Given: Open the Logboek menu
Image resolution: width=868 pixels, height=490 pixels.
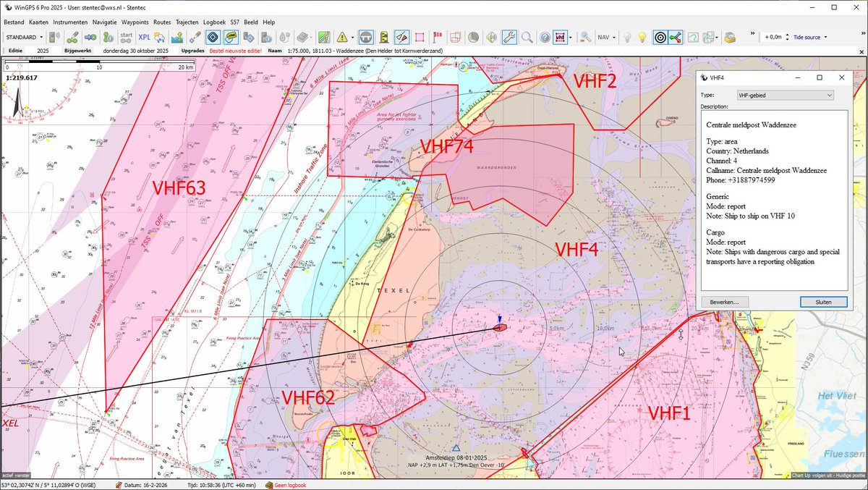Looking at the screenshot, I should click(x=214, y=22).
